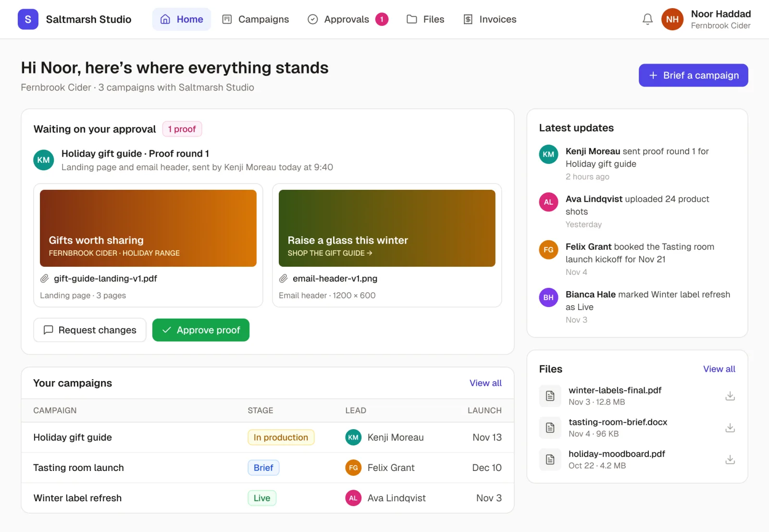
Task: Click the Noor Haddad profile name
Action: pos(720,14)
